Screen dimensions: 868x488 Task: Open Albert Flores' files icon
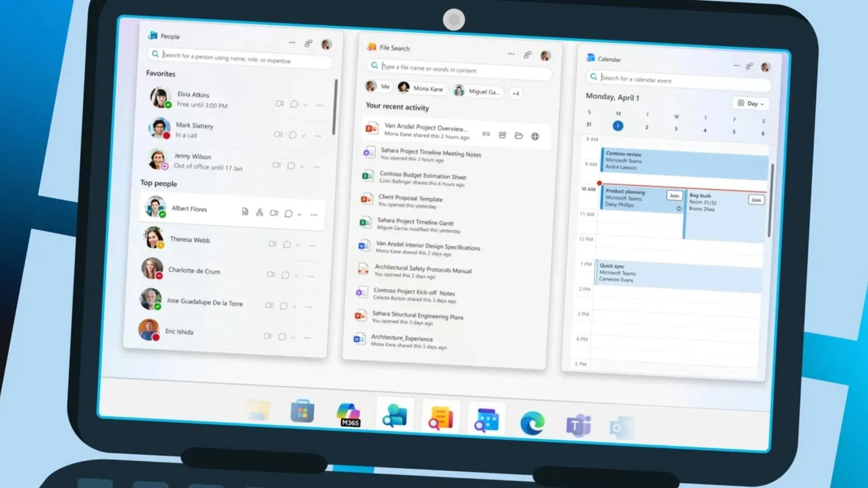(x=245, y=211)
